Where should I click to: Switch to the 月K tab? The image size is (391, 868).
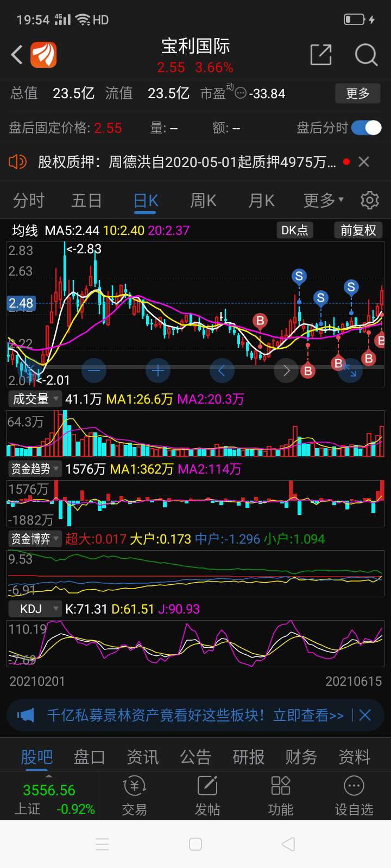pos(262,200)
